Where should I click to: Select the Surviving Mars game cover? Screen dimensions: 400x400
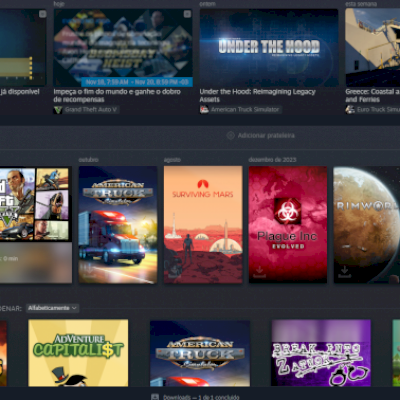point(203,225)
